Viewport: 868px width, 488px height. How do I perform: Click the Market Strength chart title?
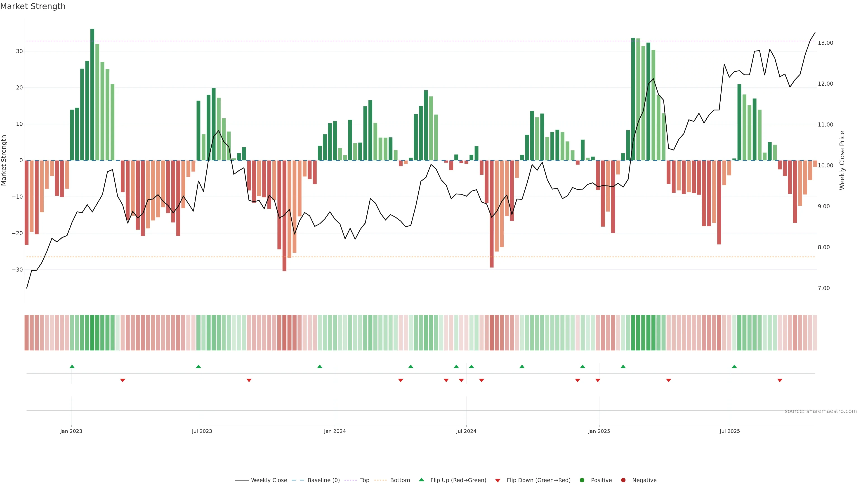(33, 6)
